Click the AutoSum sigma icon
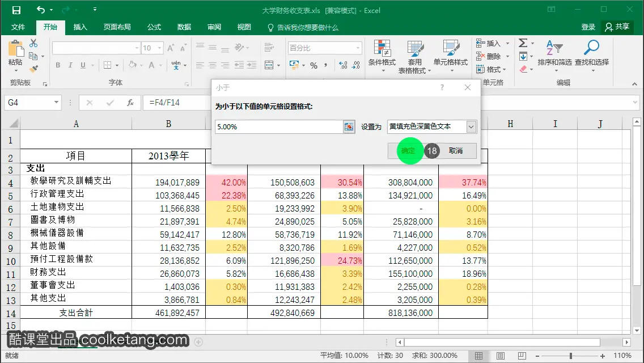This screenshot has height=363, width=644. click(523, 43)
